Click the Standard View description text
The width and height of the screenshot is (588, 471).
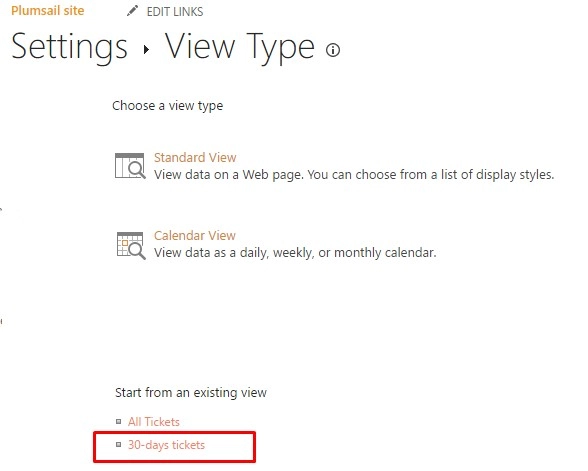(354, 175)
